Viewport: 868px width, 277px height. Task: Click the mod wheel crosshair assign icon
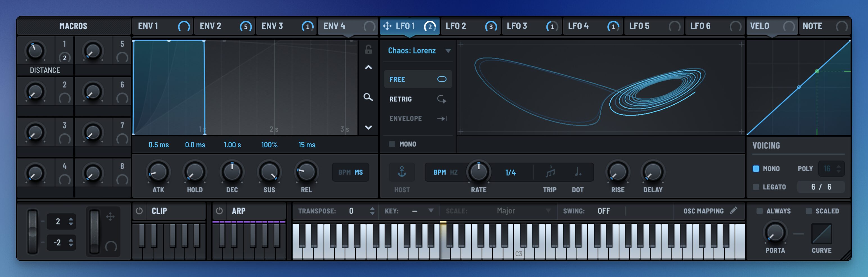(110, 216)
